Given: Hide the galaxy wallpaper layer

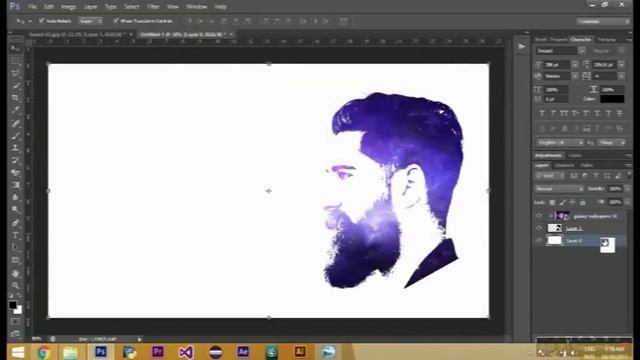Looking at the screenshot, I should (539, 216).
